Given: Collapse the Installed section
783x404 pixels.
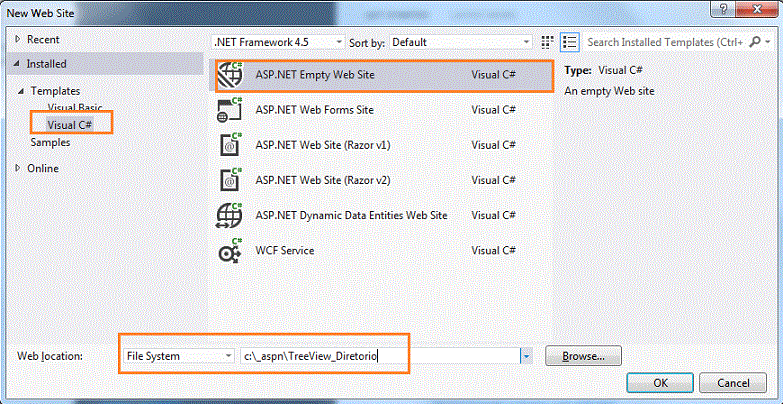Looking at the screenshot, I should pos(18,64).
